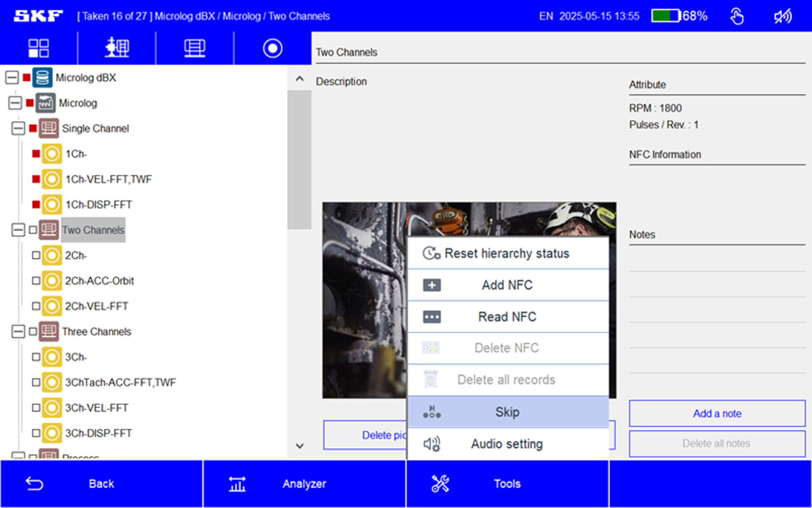This screenshot has width=812, height=508.
Task: Click the Three Channels machine icon
Action: [49, 332]
